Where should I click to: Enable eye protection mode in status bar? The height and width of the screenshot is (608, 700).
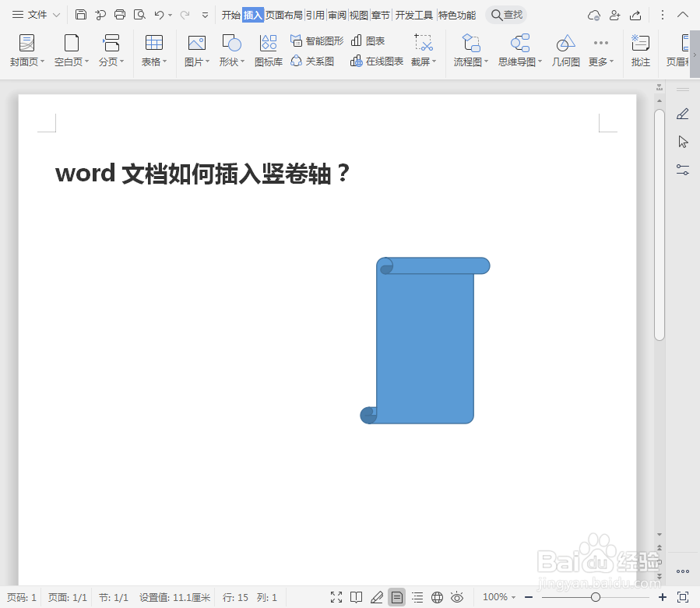tap(458, 597)
